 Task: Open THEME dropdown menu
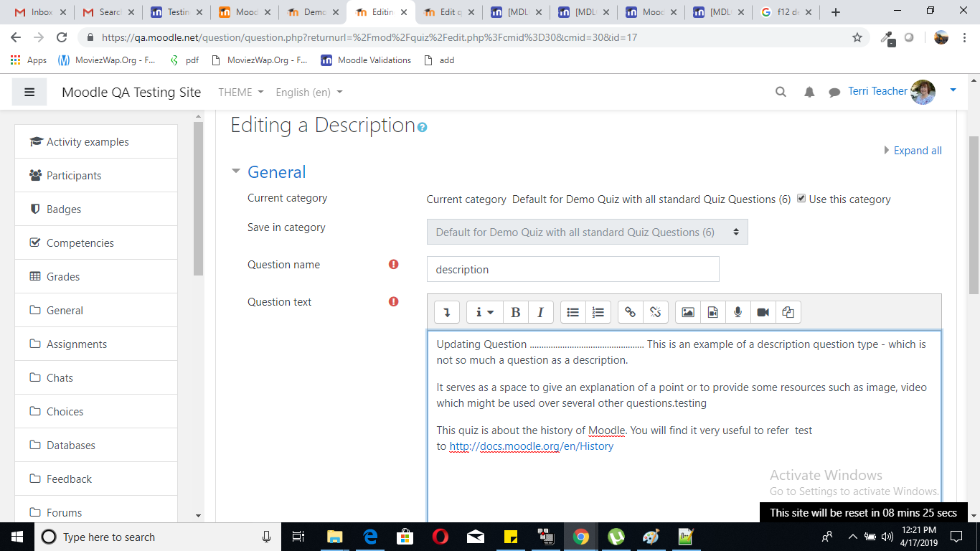(241, 92)
